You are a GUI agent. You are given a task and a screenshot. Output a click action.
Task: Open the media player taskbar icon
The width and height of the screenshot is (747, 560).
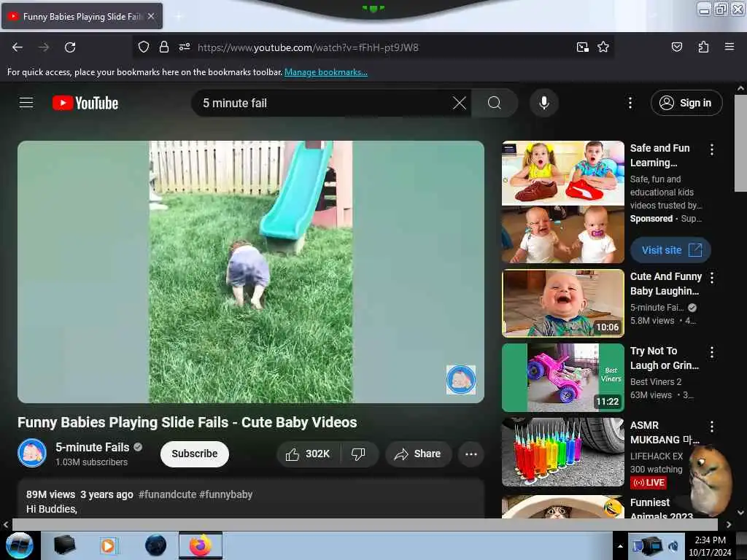pos(108,545)
